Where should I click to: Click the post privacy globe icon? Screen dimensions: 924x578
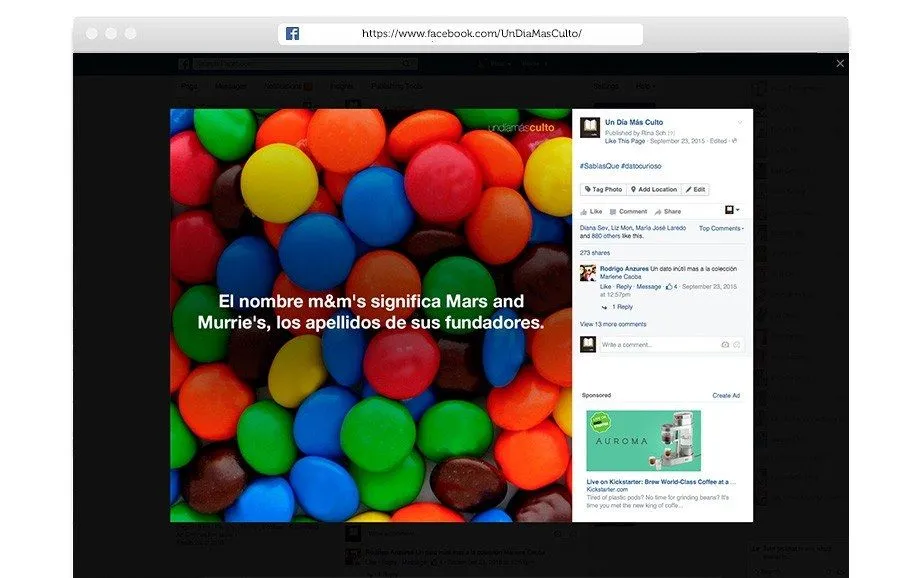[734, 141]
